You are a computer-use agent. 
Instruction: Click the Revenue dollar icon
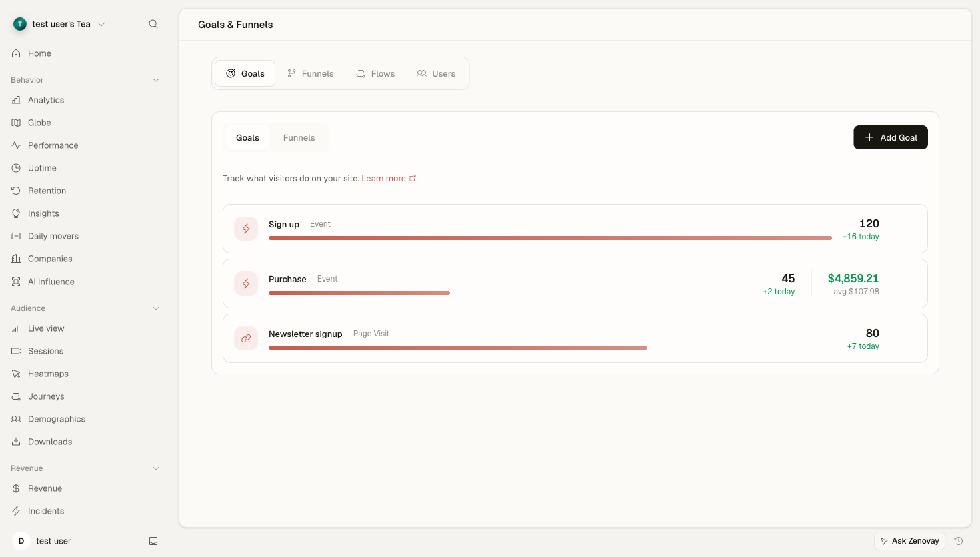point(16,488)
